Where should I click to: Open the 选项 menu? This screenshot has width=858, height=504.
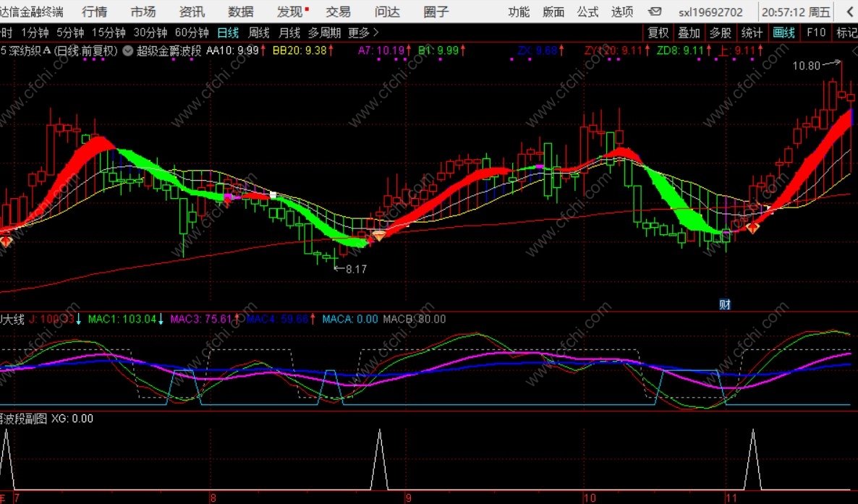point(622,12)
